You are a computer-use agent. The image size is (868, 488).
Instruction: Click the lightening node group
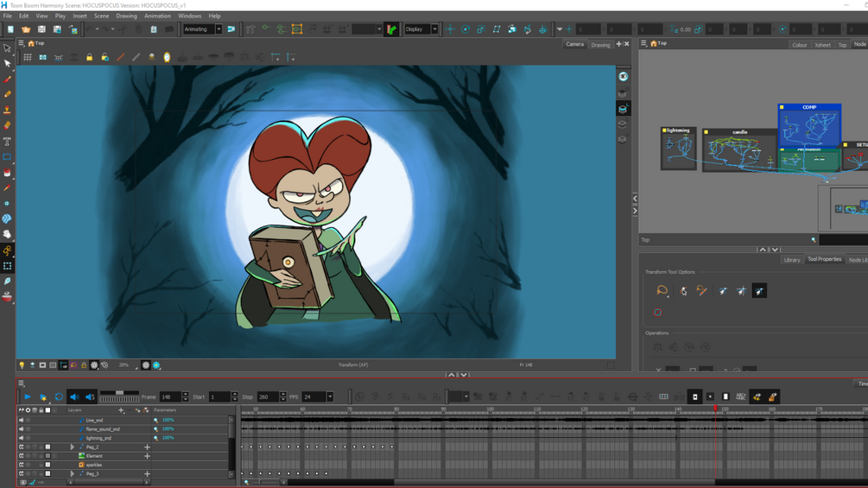679,148
